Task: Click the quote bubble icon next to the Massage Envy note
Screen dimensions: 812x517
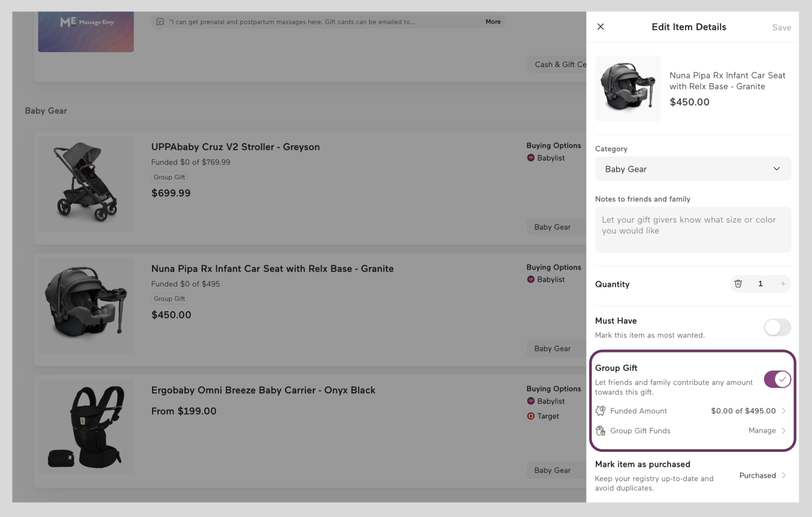Action: pyautogui.click(x=159, y=21)
